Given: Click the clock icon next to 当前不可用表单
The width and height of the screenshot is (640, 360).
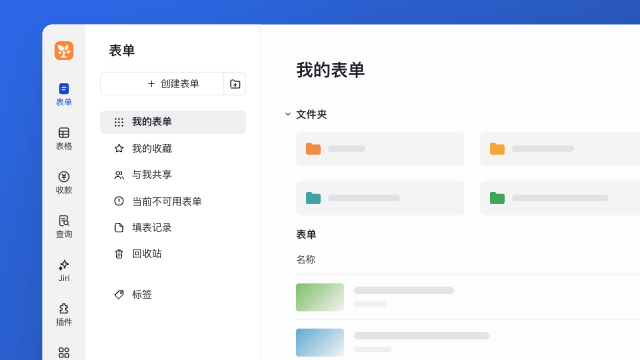Looking at the screenshot, I should pos(119,201).
